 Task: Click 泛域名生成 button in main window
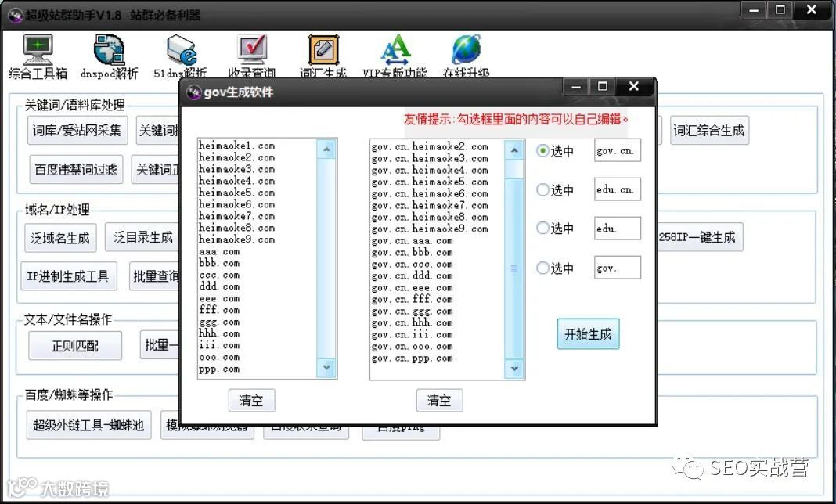coord(60,238)
